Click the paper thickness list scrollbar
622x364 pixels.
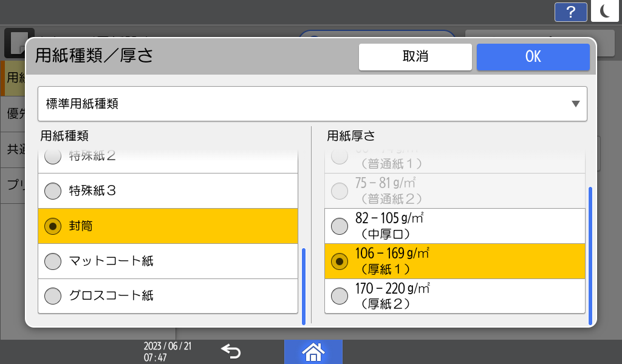(590, 255)
